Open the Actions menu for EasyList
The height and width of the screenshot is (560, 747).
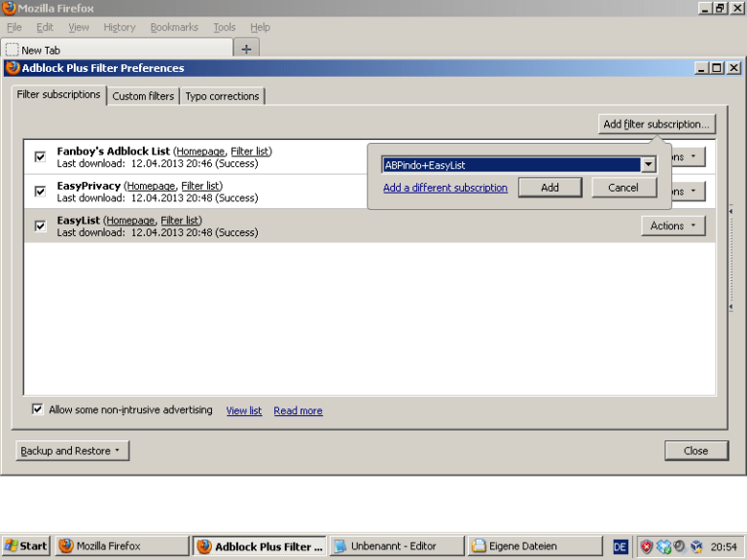coord(672,226)
